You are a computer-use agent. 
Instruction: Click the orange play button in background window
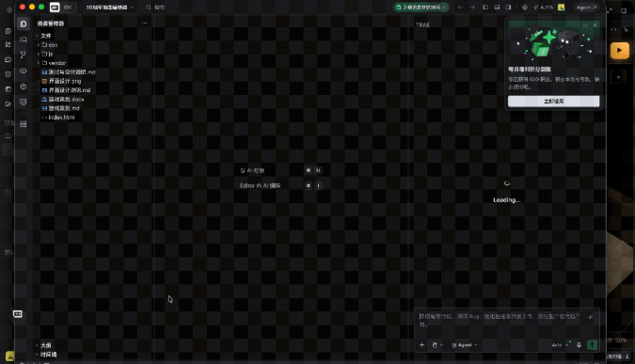[x=620, y=51]
